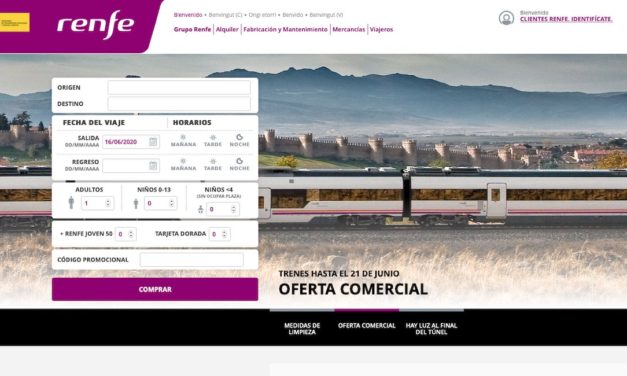Click the Regreso date field

point(131,166)
